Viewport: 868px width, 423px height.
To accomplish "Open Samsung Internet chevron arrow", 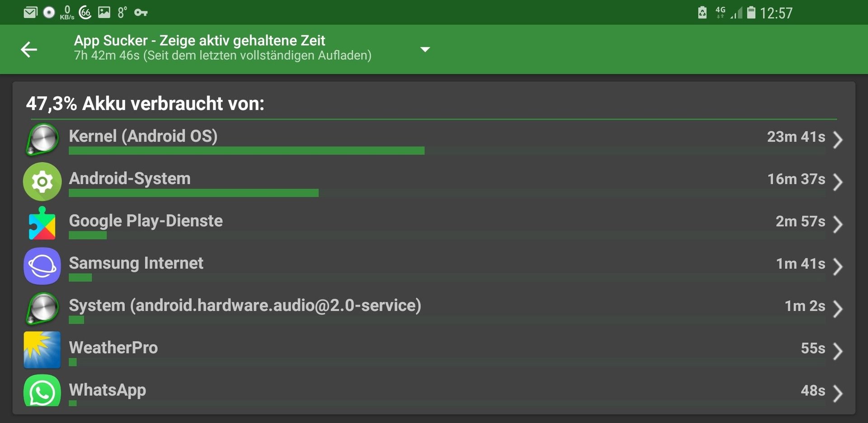I will (838, 266).
